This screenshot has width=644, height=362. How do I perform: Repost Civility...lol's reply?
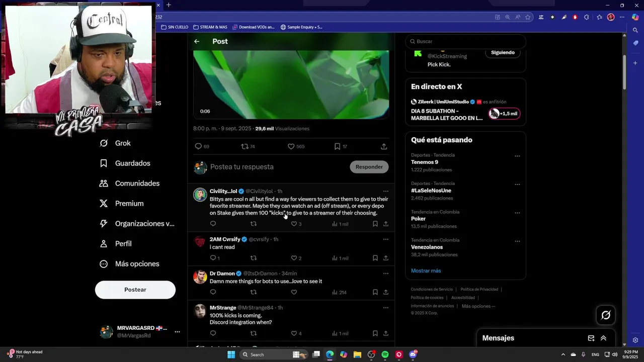[254, 224]
